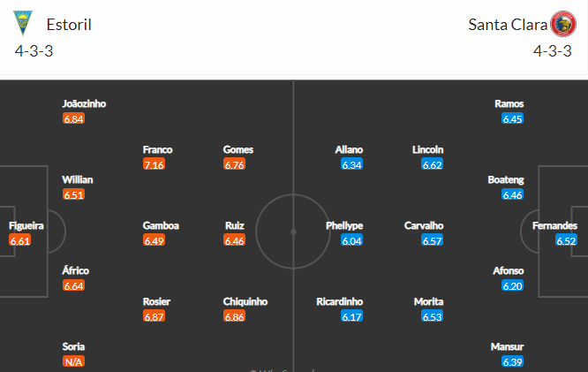
Task: Click the Estoril club crest icon
Action: (x=23, y=23)
